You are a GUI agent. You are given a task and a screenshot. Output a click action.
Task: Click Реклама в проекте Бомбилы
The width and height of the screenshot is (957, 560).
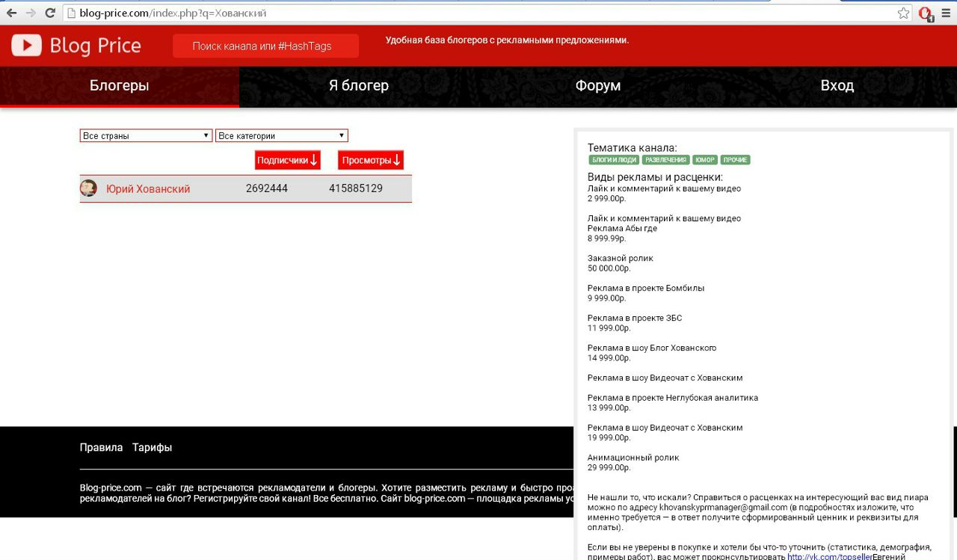pos(646,288)
